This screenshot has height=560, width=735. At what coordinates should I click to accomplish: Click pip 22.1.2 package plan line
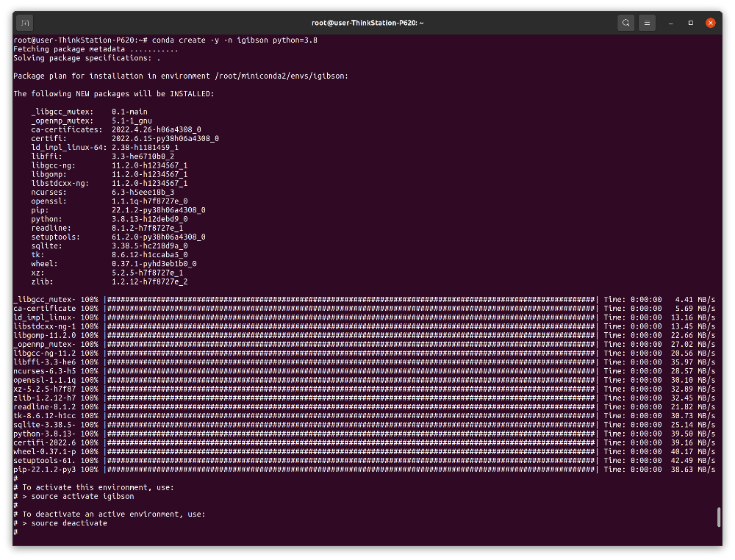(x=118, y=210)
